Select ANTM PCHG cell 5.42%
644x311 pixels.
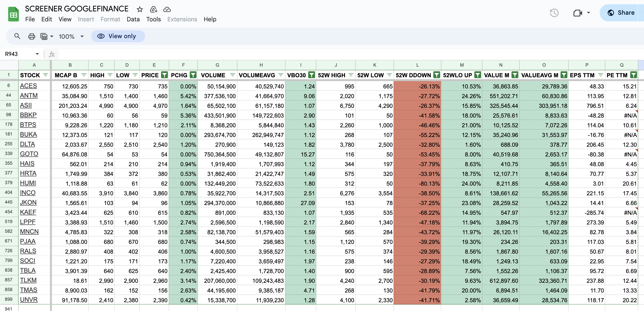183,96
